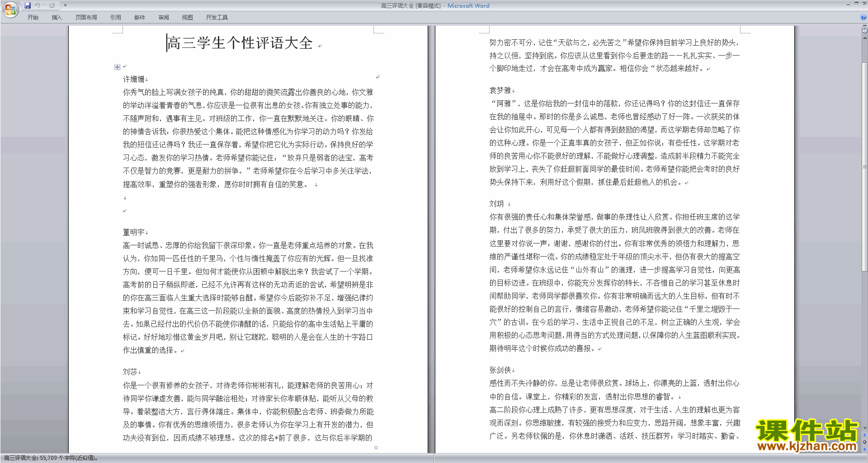The width and height of the screenshot is (868, 463).
Task: Click the line 作出慎重的选择
Action: 151,350
